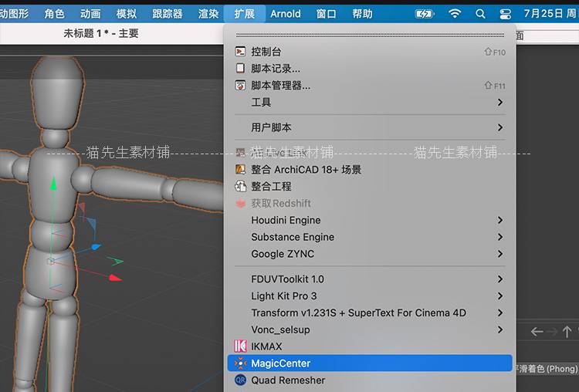Viewport: 579px width, 392px height.
Task: Expand the FDUVToolkit 1.0 submenu arrow
Action: 500,279
